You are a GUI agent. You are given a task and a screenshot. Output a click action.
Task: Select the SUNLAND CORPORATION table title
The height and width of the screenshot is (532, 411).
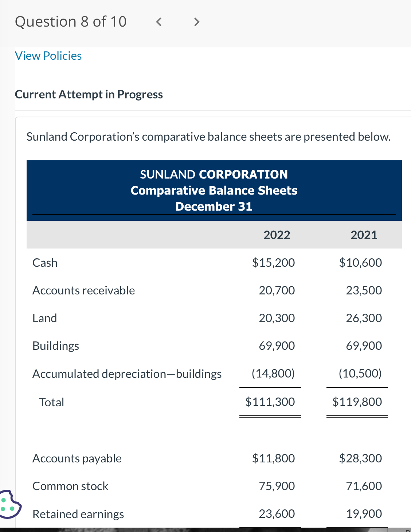tap(213, 174)
